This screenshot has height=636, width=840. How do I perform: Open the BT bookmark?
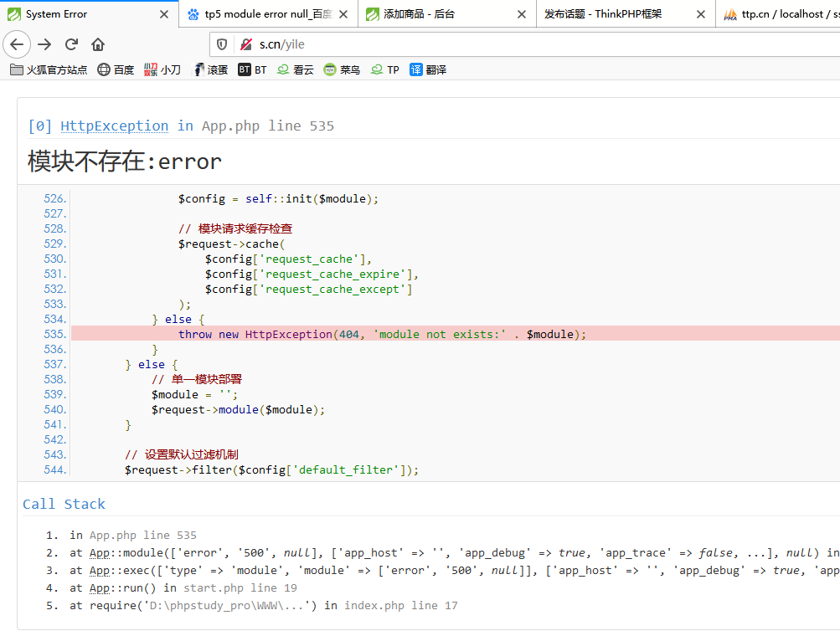pyautogui.click(x=252, y=69)
